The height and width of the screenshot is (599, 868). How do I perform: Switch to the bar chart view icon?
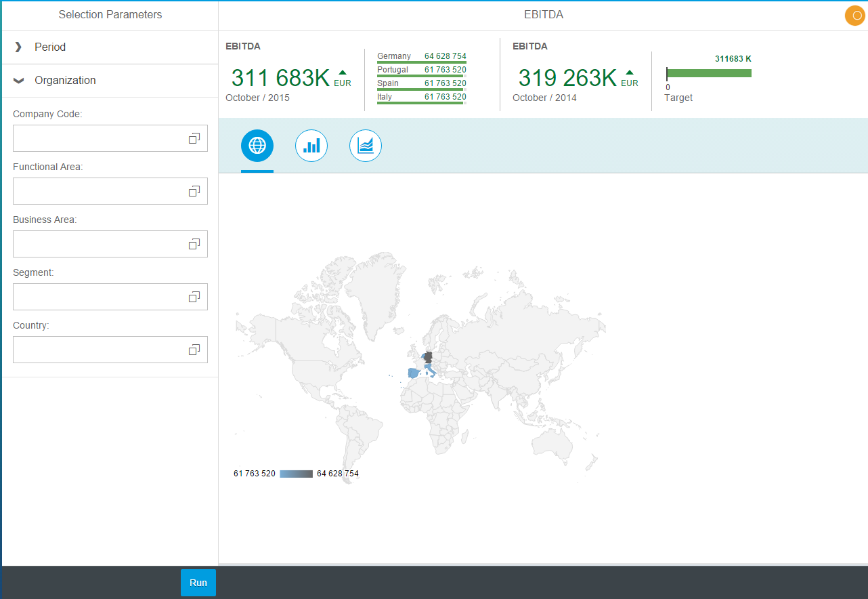coord(311,145)
